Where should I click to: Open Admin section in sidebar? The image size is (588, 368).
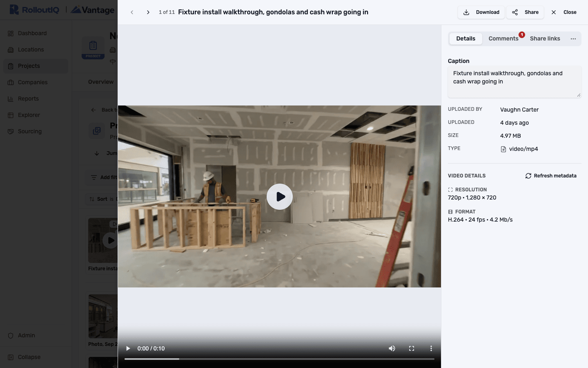click(36, 335)
